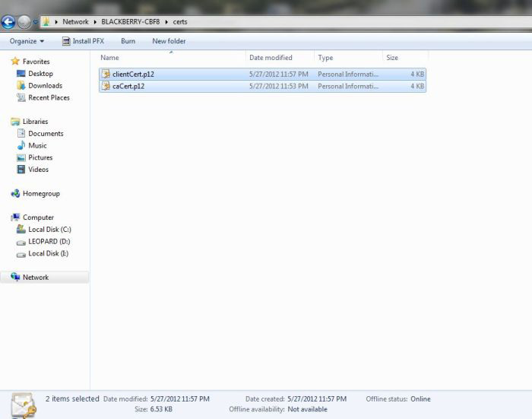Click Burn in the toolbar
The height and width of the screenshot is (419, 532).
click(x=128, y=41)
